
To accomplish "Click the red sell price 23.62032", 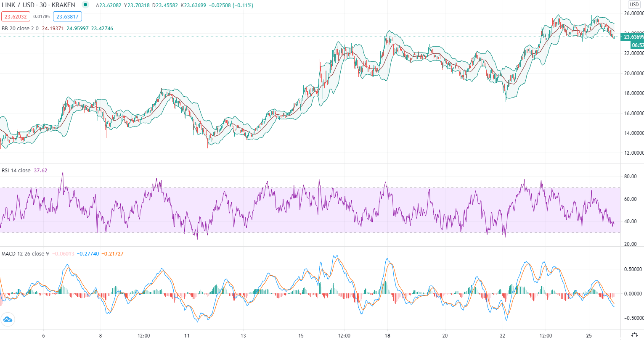I will [x=16, y=17].
